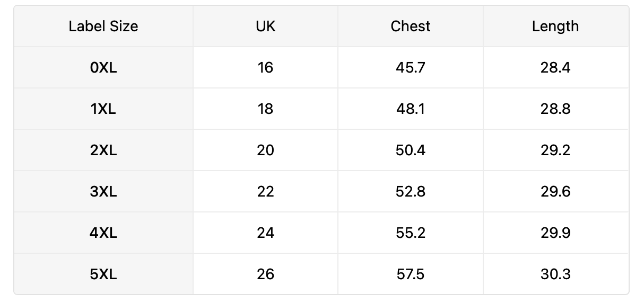
Task: Click chest value 50.4
Action: (x=411, y=150)
